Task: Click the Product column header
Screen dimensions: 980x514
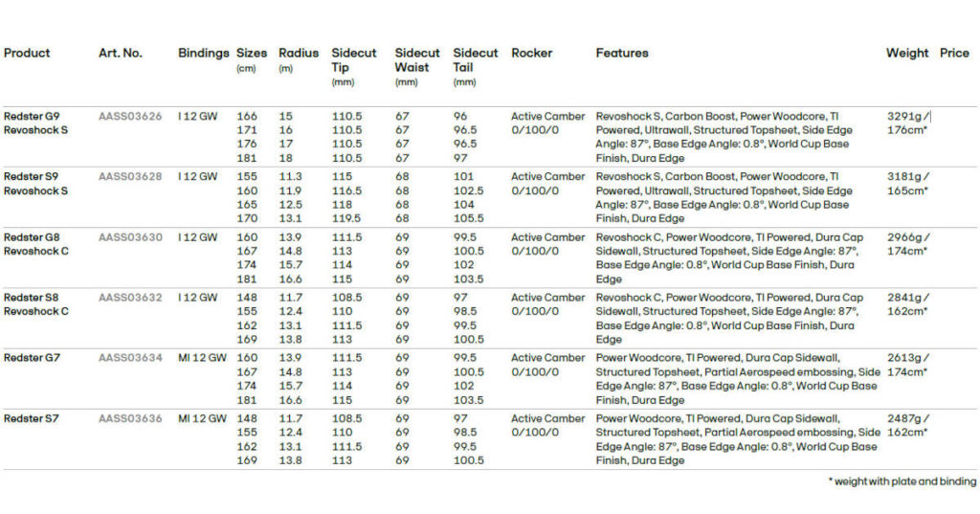Action: click(x=27, y=54)
